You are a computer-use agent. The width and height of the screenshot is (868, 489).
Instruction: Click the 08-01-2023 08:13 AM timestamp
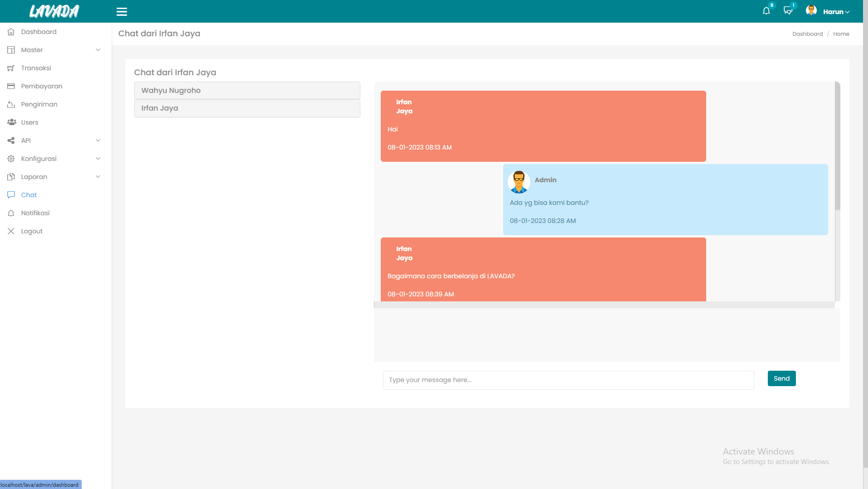point(419,147)
